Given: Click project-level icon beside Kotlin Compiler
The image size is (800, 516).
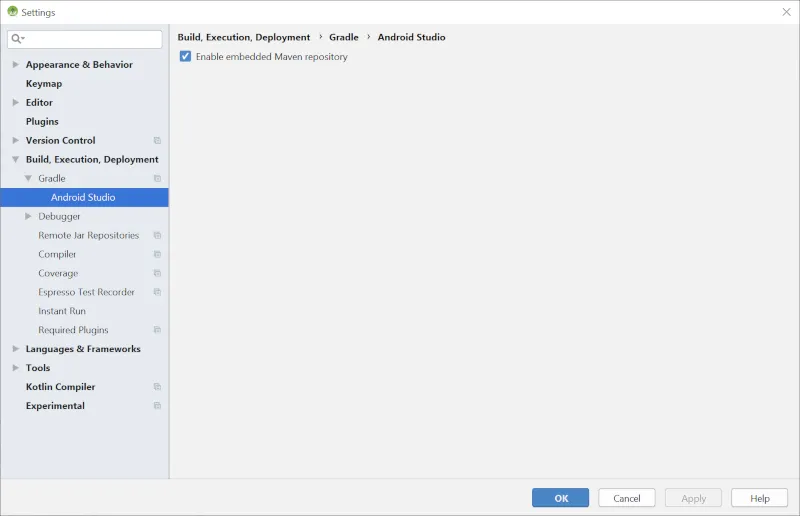Looking at the screenshot, I should pos(157,387).
